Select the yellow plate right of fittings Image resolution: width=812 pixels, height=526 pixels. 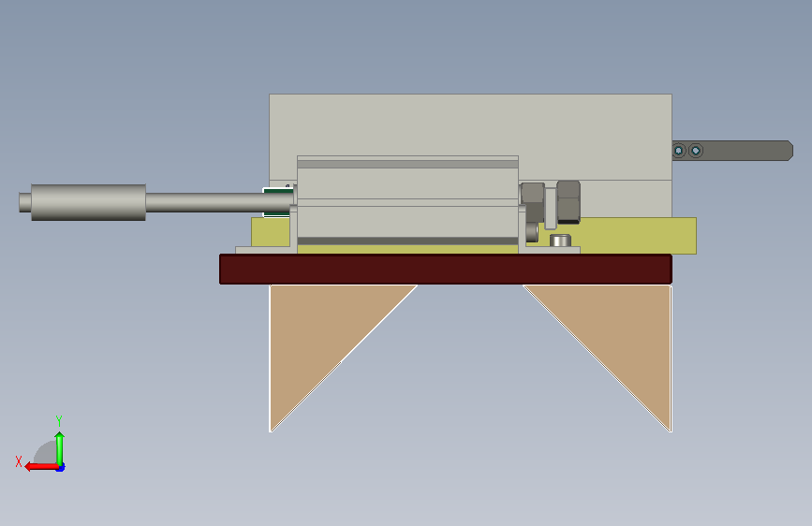coord(638,236)
